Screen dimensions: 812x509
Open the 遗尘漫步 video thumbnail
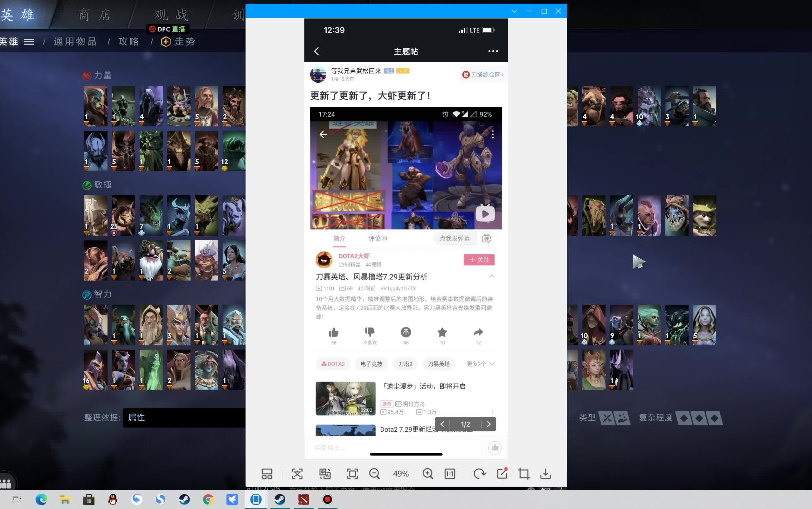pos(345,399)
